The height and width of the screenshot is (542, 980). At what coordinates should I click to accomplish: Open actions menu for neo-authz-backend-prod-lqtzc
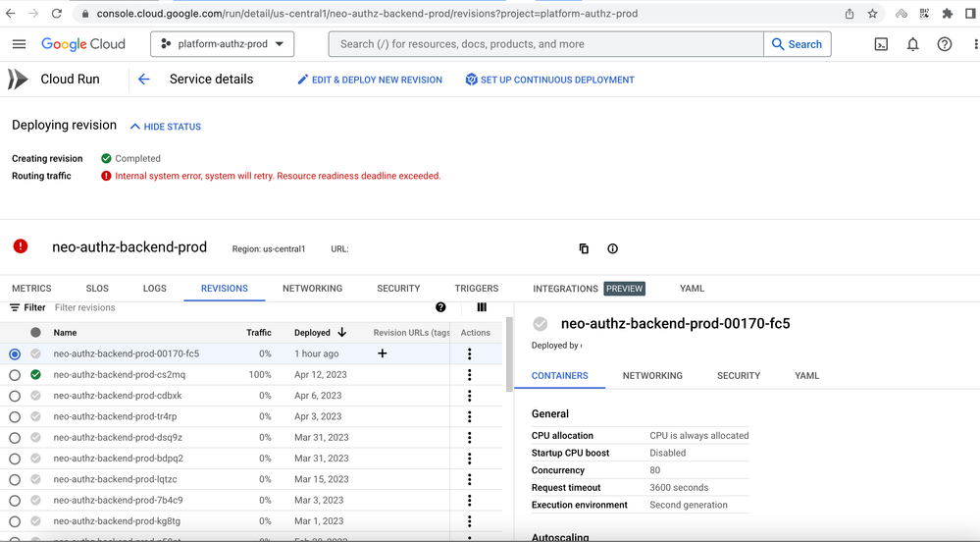click(469, 479)
